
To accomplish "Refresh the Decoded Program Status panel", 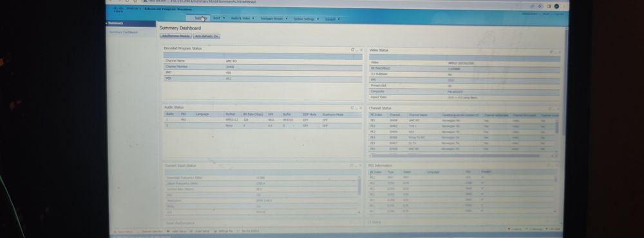I will 352,50.
